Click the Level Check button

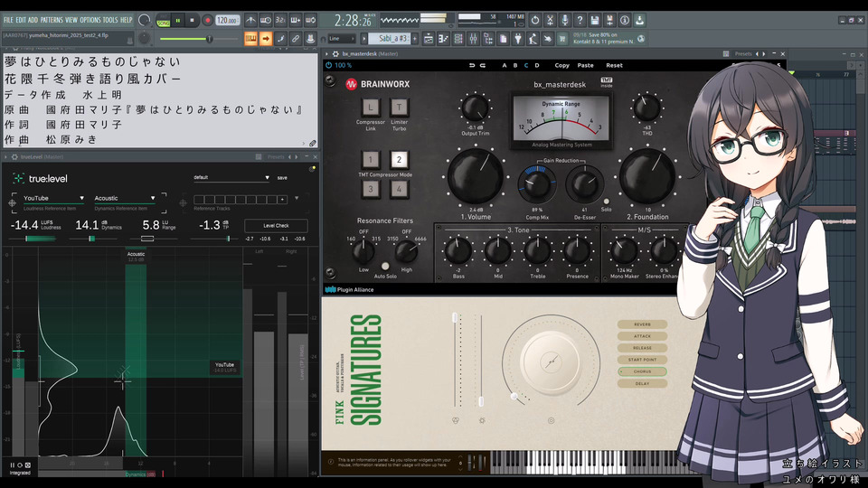coord(276,225)
